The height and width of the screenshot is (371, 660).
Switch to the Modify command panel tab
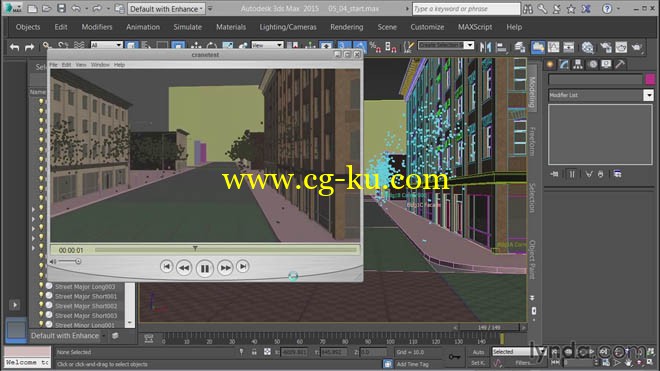(x=564, y=64)
